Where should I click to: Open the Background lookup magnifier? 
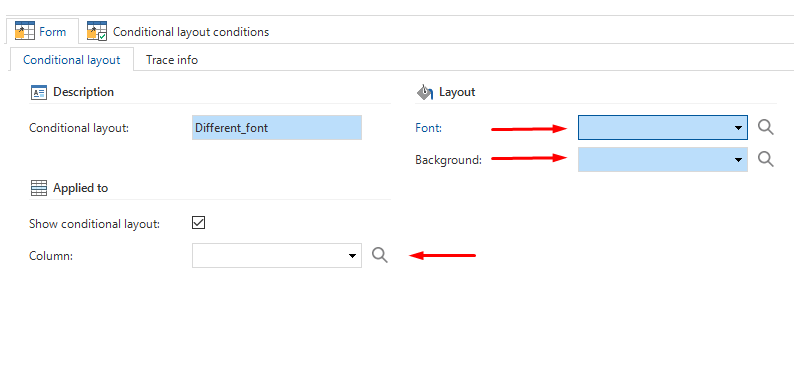(766, 159)
